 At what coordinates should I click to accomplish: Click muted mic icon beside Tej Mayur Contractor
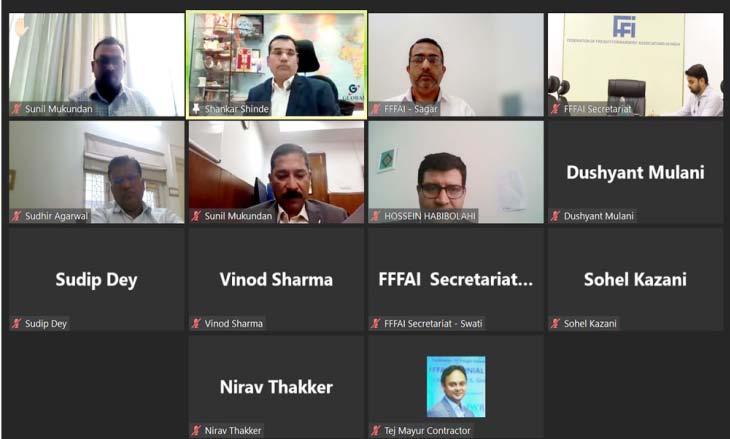click(376, 431)
